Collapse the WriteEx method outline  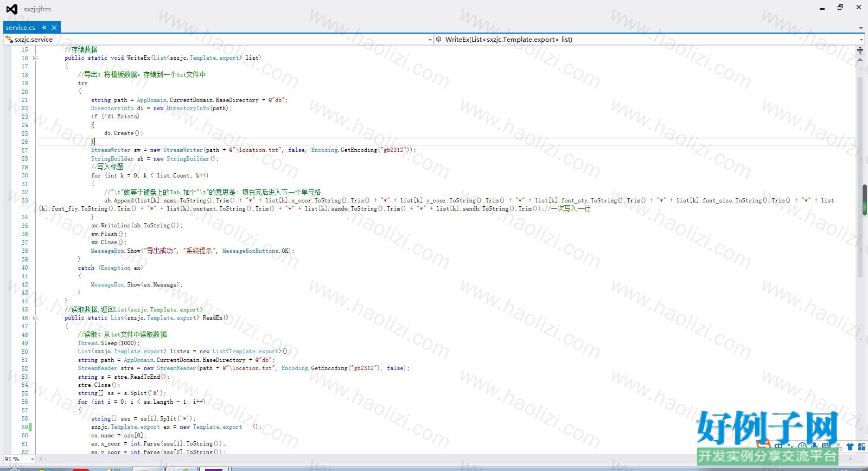pos(35,58)
